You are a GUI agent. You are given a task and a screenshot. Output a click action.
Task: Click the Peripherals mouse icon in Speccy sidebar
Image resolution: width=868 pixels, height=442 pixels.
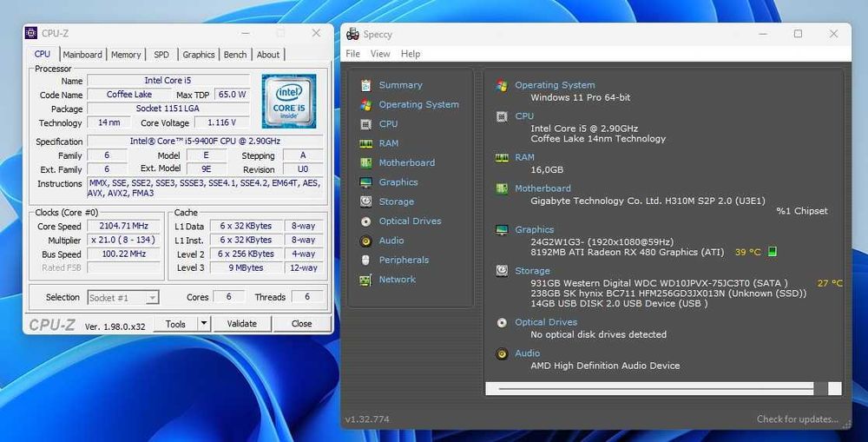(x=365, y=261)
